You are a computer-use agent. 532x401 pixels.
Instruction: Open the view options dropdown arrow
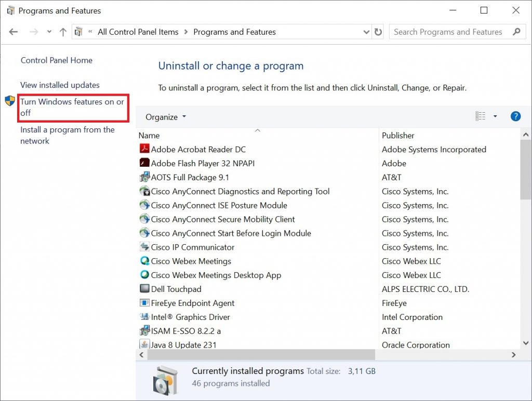tap(495, 116)
